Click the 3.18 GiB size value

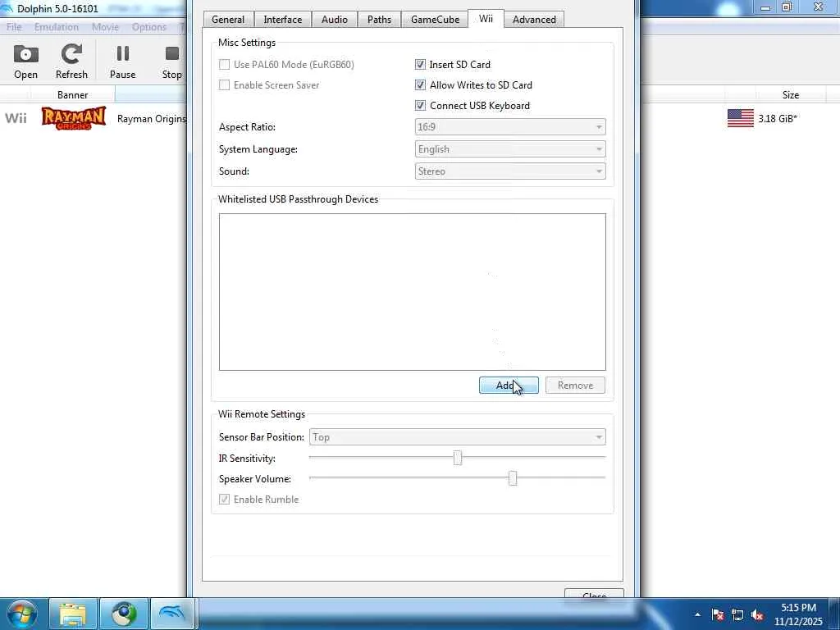(x=778, y=118)
